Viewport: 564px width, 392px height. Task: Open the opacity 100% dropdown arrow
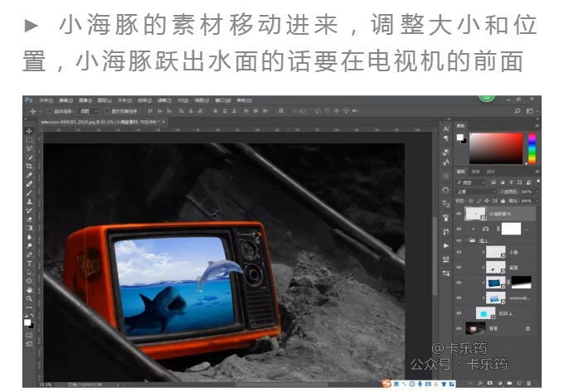537,192
